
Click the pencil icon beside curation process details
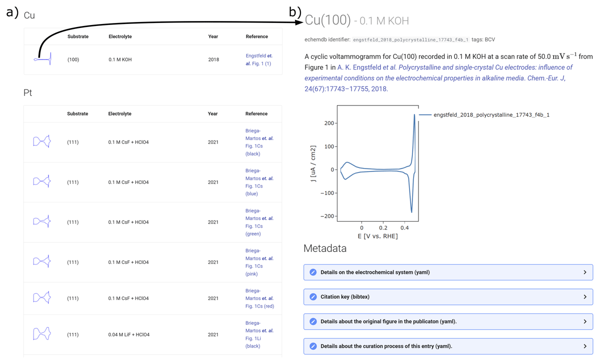[313, 346]
